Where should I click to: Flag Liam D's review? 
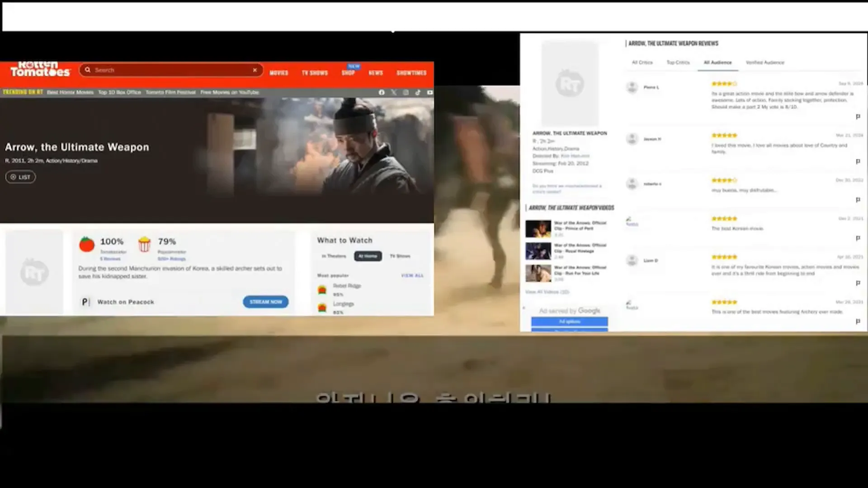click(858, 283)
